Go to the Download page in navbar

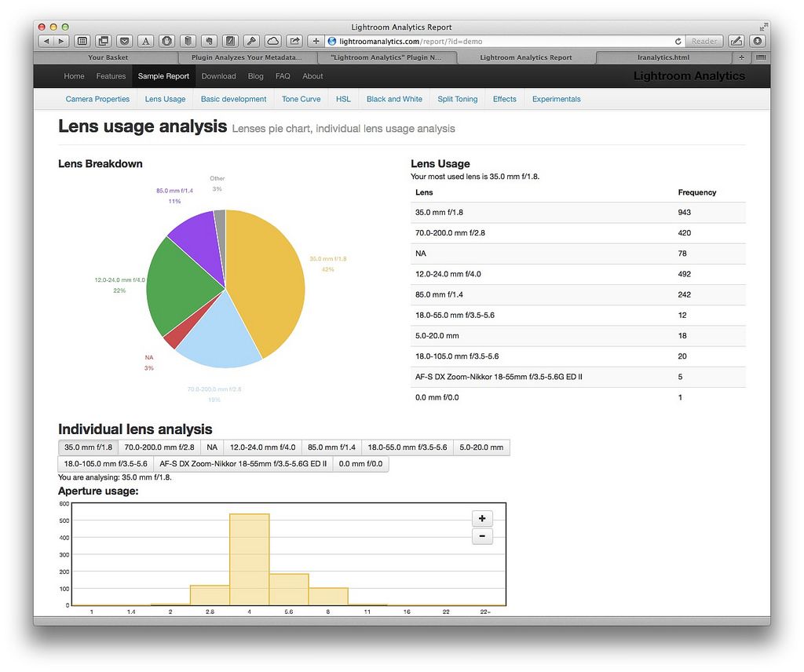click(x=218, y=76)
